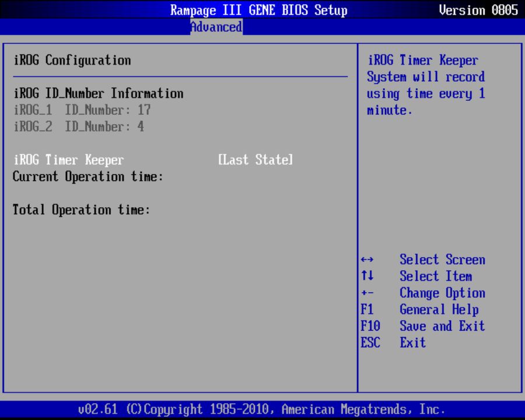Click the American Megatrends copyright footer
Viewport: 525px width, 420px height.
[261, 409]
